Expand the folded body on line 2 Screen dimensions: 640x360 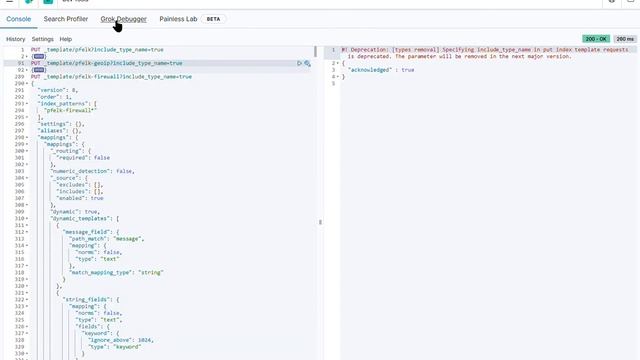27,56
